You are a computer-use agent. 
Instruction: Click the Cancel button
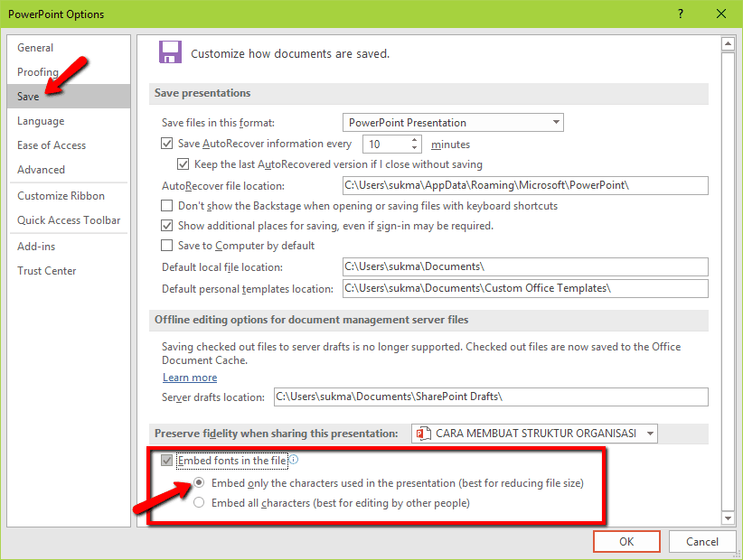[702, 542]
